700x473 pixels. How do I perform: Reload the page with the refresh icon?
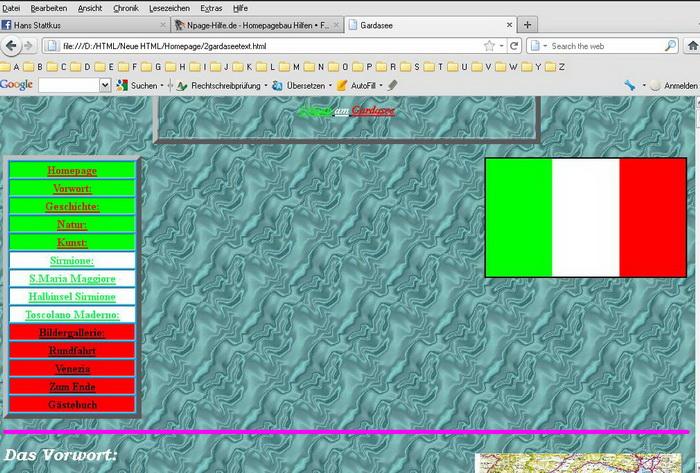pyautogui.click(x=515, y=46)
